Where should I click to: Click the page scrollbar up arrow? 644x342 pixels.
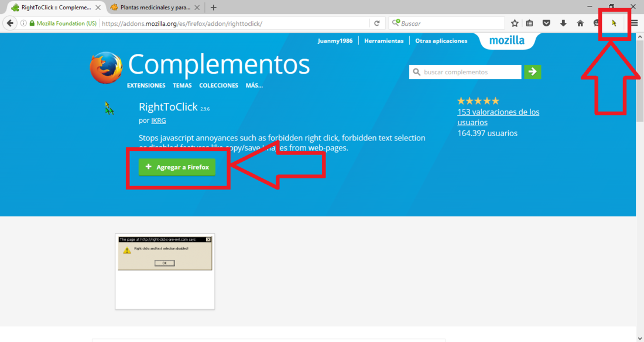click(640, 37)
